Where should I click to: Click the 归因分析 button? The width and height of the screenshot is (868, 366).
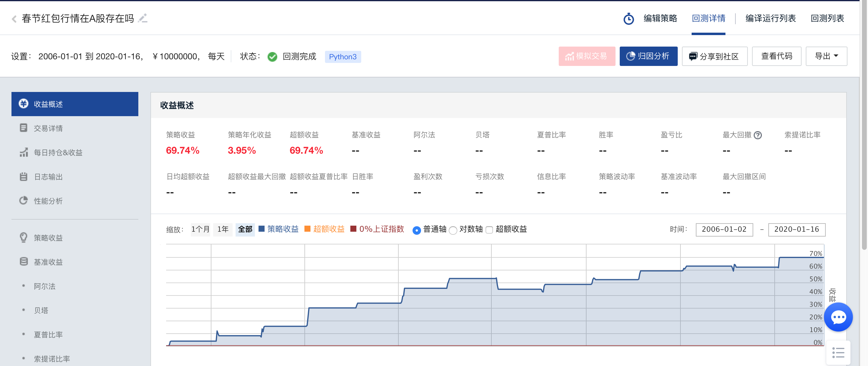point(648,56)
